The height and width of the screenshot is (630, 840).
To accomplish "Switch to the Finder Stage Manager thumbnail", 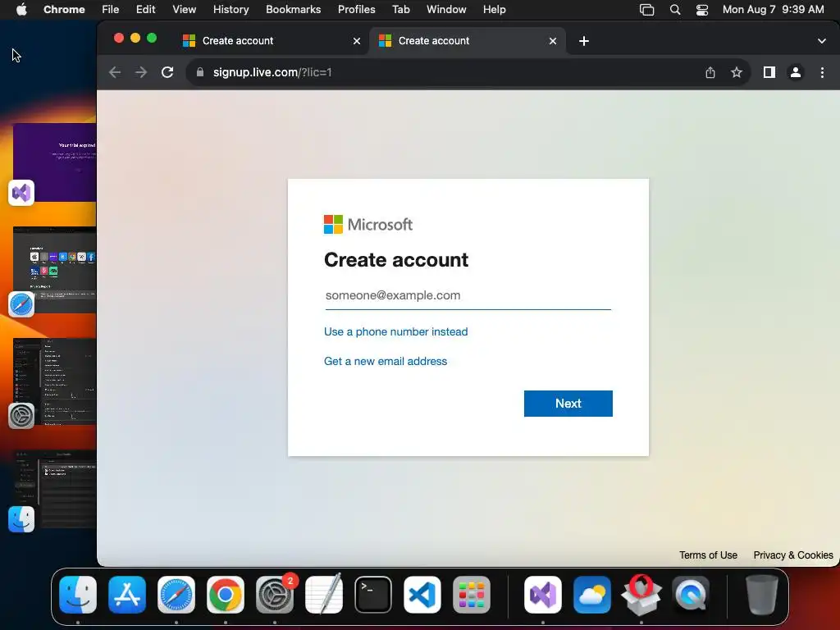I will point(55,489).
